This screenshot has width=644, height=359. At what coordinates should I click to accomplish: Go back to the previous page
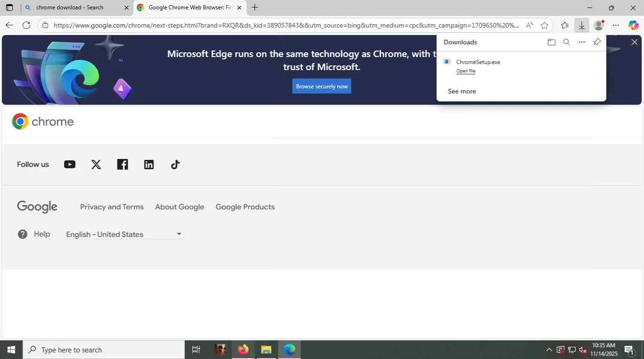9,25
